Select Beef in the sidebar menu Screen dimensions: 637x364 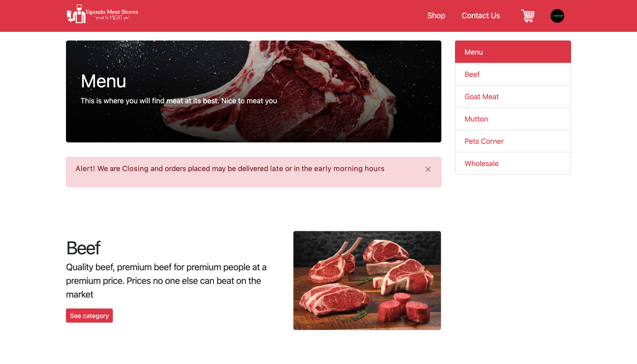click(513, 74)
